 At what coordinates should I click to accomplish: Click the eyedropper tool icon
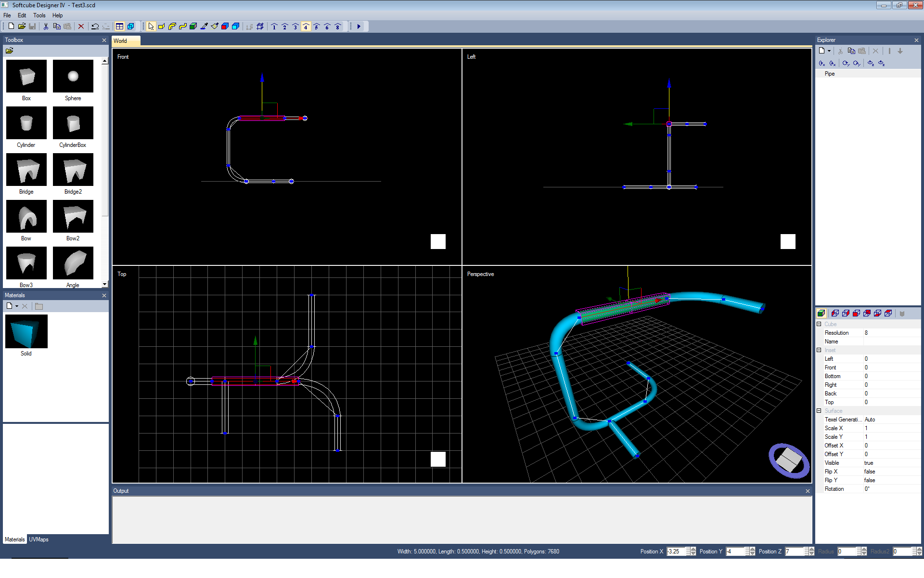[204, 26]
